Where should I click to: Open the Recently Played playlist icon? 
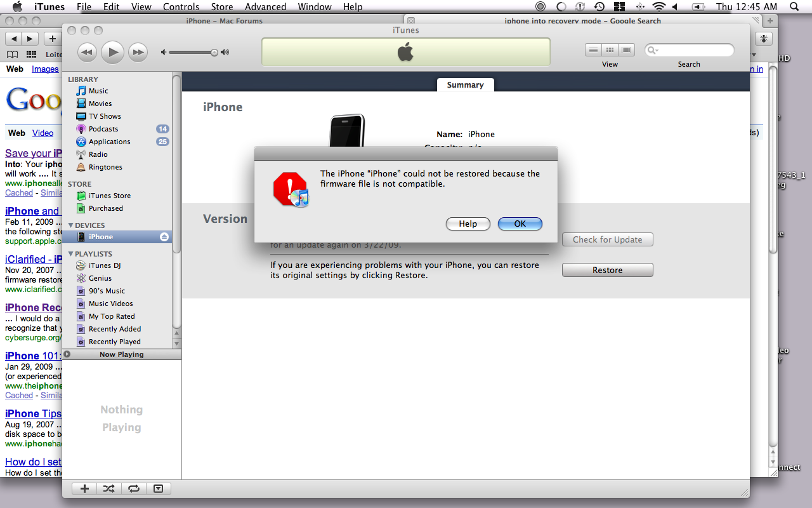point(81,342)
